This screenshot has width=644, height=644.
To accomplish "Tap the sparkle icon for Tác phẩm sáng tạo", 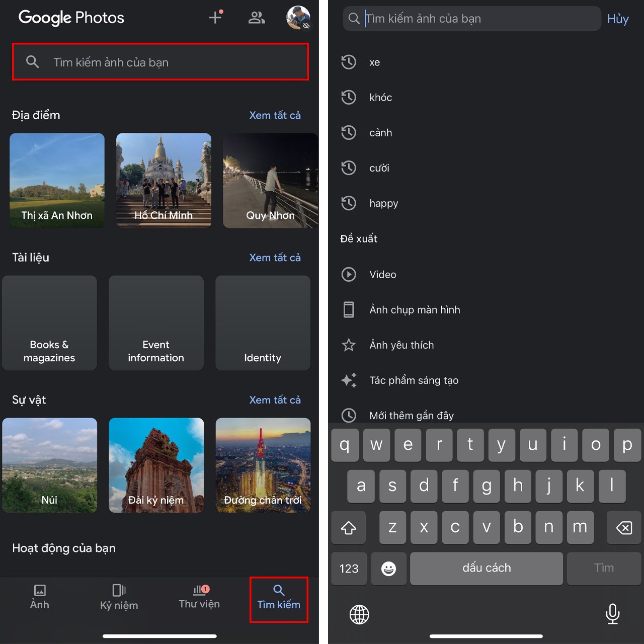I will point(349,380).
